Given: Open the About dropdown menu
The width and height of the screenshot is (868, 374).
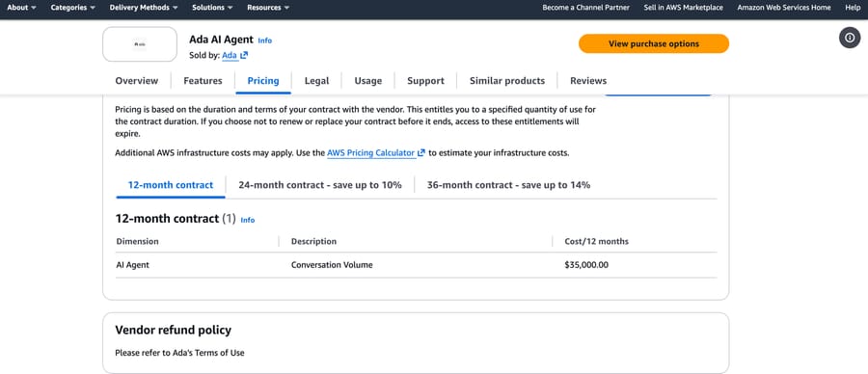Looking at the screenshot, I should (x=21, y=8).
